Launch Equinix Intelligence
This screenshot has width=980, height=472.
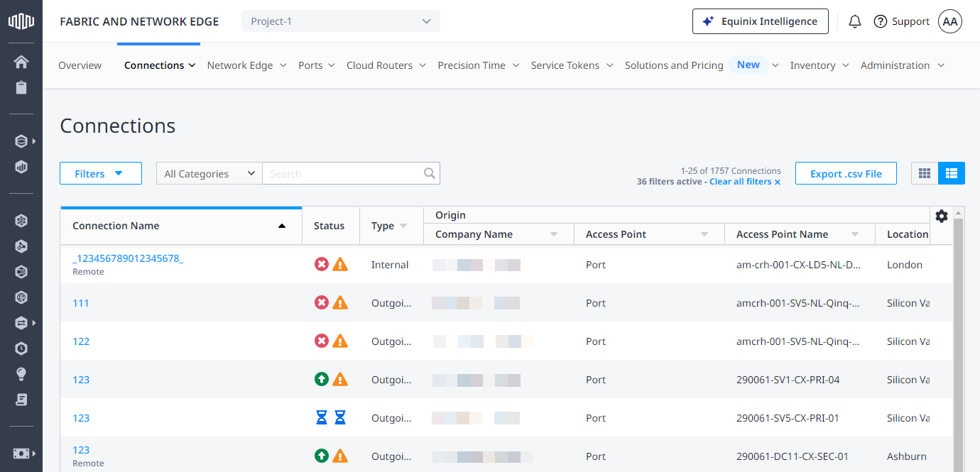coord(761,21)
